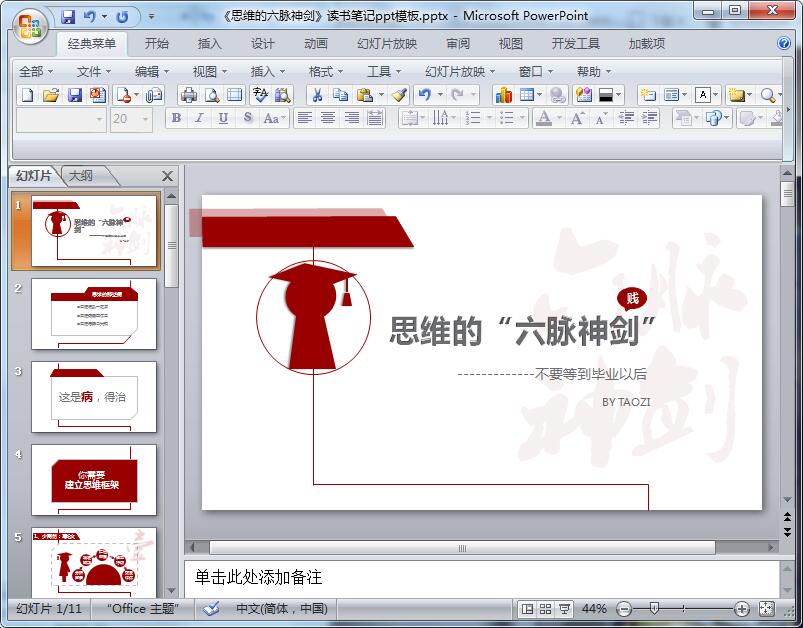Switch to the 开始 ribbon tab
The width and height of the screenshot is (803, 628).
point(156,44)
